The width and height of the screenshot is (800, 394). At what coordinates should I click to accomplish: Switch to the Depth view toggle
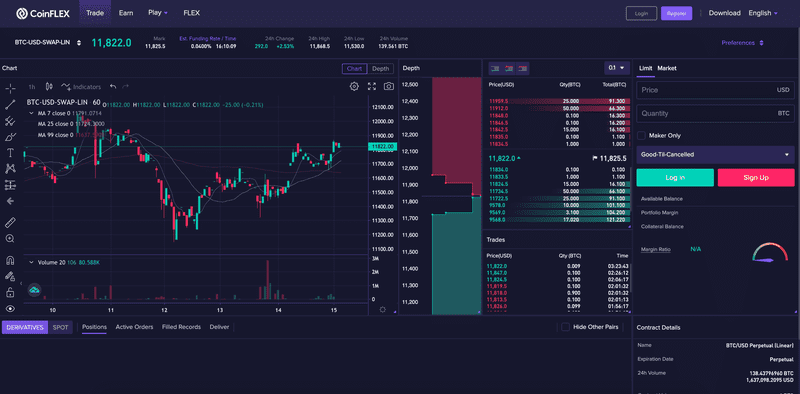click(380, 69)
